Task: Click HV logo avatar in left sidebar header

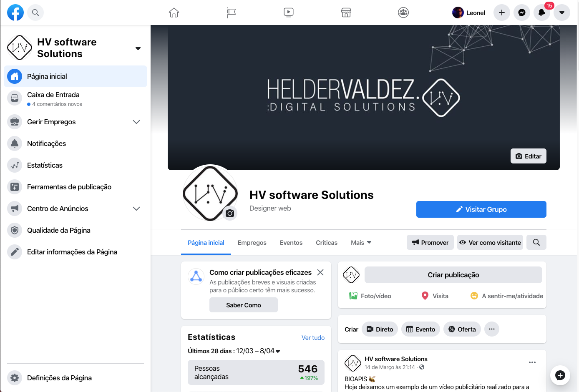Action: pos(20,48)
